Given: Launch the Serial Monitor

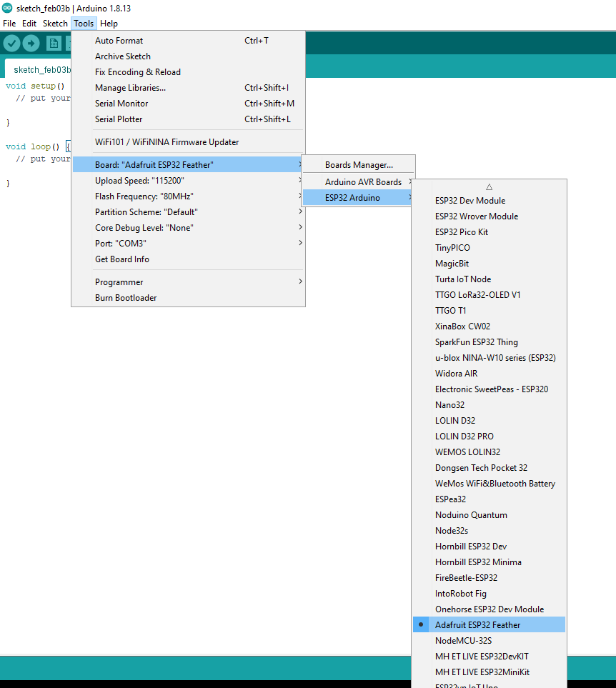Looking at the screenshot, I should point(188,104).
